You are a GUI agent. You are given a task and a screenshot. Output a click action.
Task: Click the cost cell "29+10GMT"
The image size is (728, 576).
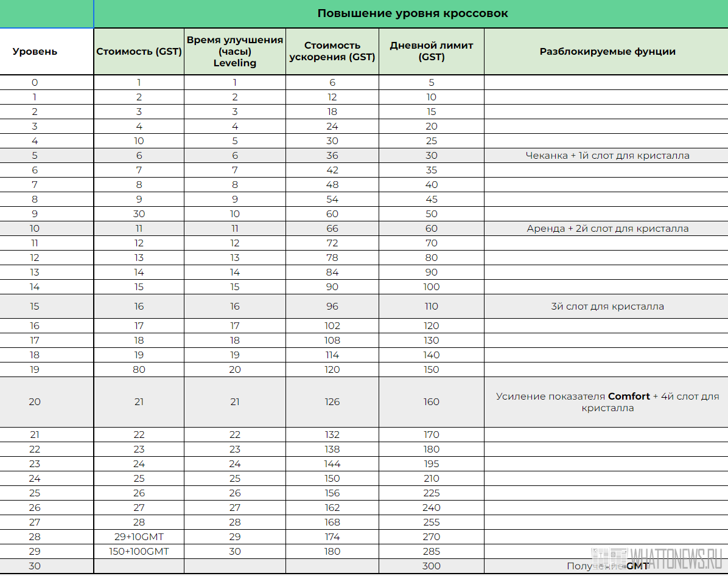point(139,536)
